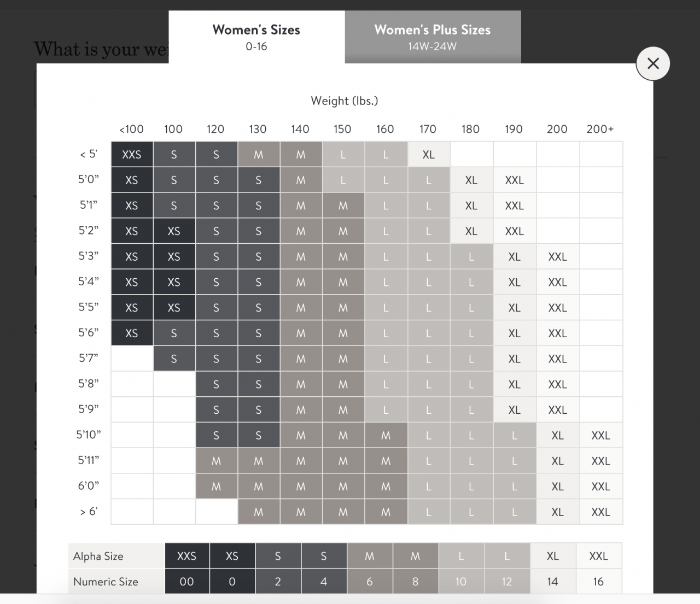Select numeric size 16 in the legend
This screenshot has width=700, height=604.
point(598,582)
